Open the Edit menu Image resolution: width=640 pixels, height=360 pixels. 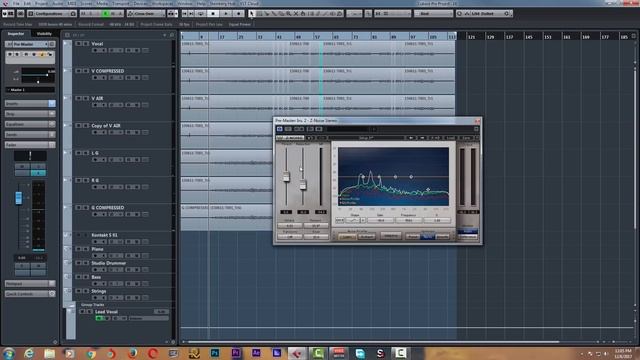coord(27,3)
